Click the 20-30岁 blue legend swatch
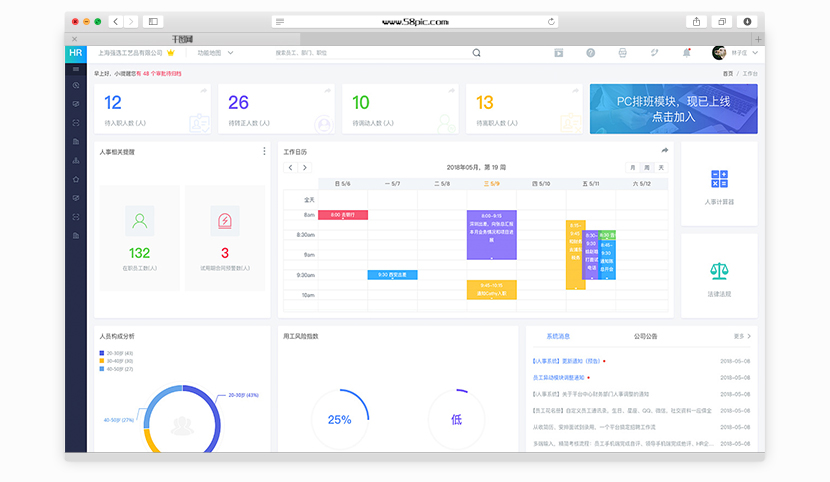Viewport: 830px width, 482px height. pyautogui.click(x=101, y=353)
